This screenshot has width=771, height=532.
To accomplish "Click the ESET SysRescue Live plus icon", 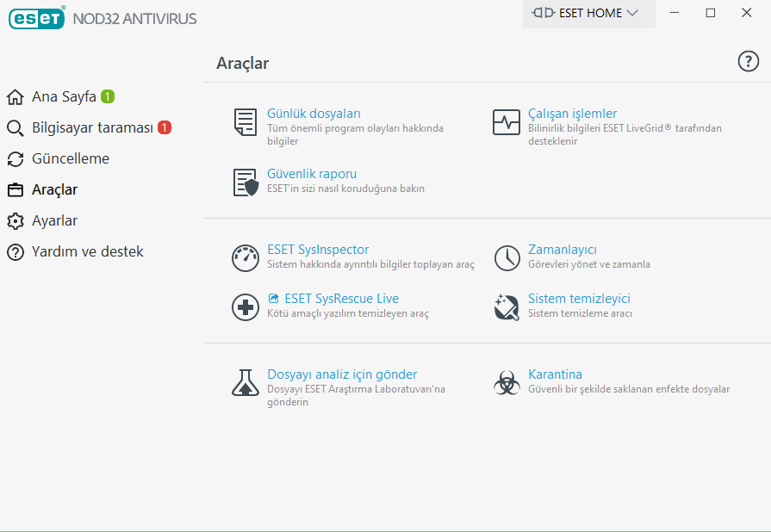I will (x=246, y=306).
